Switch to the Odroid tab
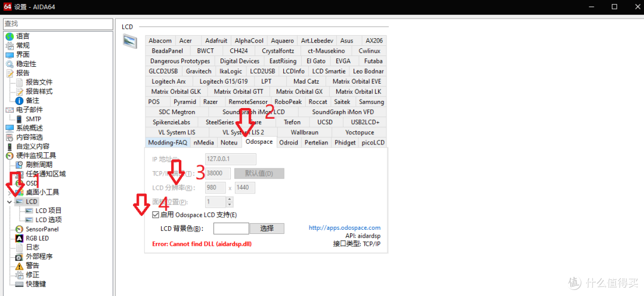Image resolution: width=644 pixels, height=296 pixels. coord(289,143)
